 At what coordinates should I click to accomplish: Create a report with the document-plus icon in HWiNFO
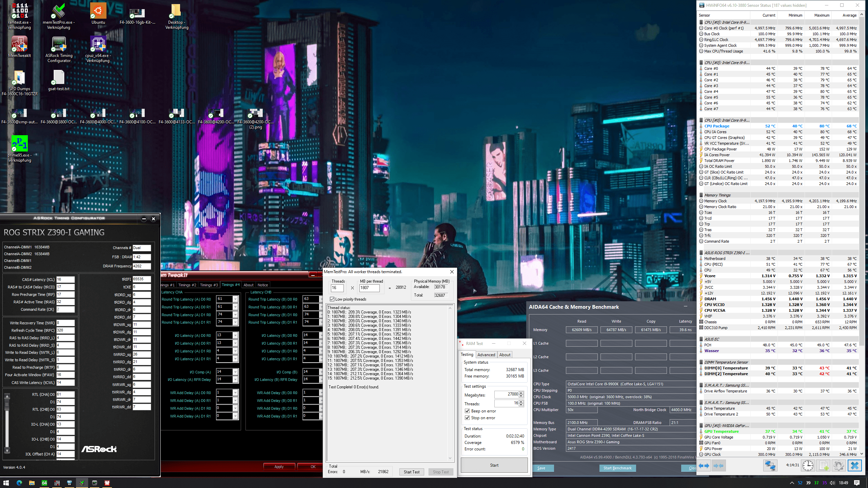point(823,466)
